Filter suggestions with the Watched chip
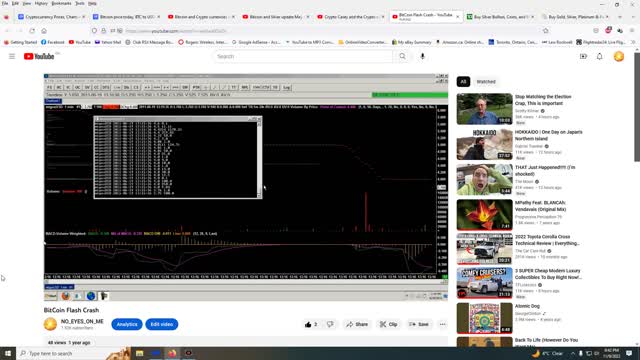The width and height of the screenshot is (640, 360). click(486, 82)
